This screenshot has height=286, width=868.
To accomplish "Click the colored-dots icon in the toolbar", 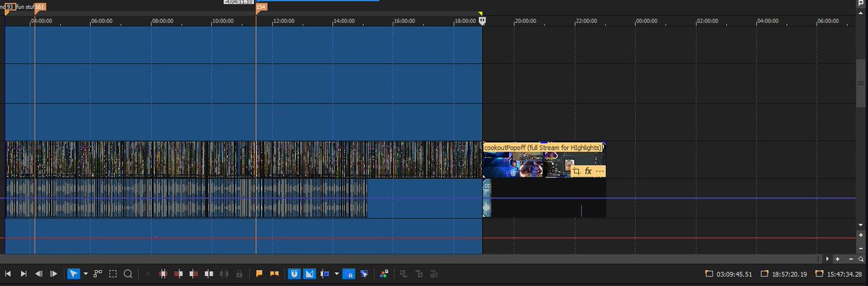I will point(383,274).
